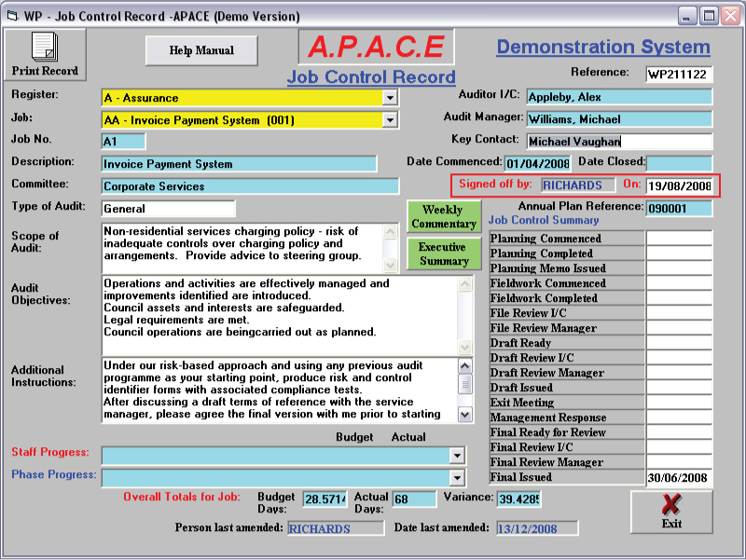Open the Help Manual
The image size is (746, 560).
200,50
